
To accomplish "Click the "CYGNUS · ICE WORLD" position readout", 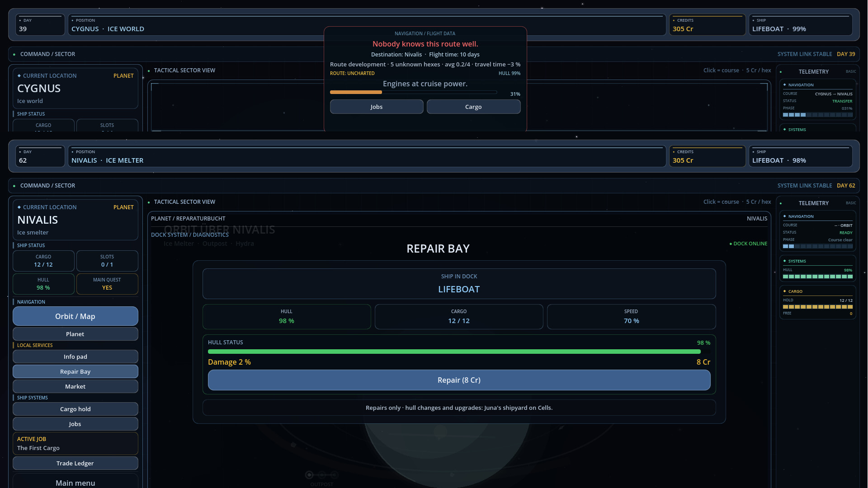I will point(108,29).
